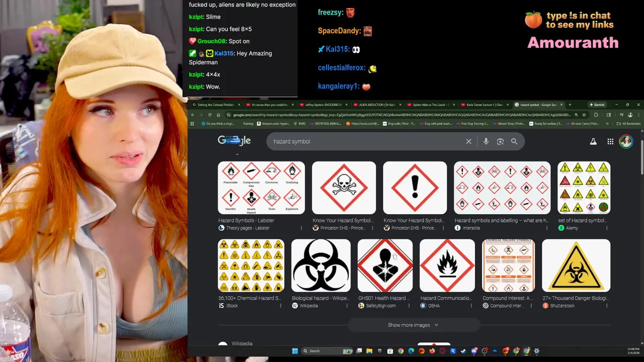
Task: Open more options for iStock image result
Action: [x=281, y=306]
